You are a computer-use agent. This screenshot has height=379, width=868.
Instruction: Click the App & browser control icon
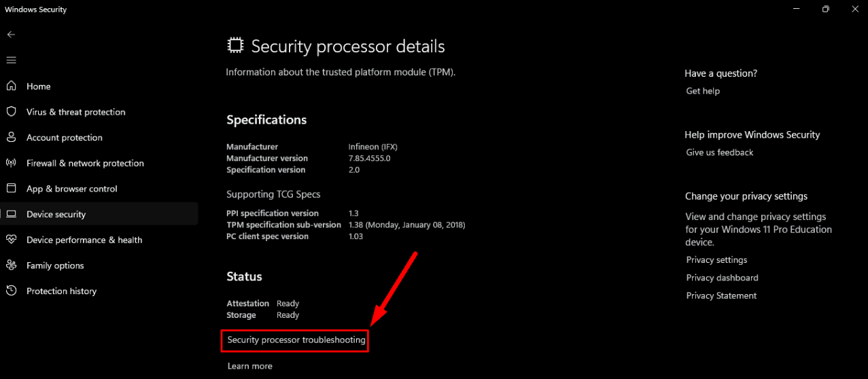point(11,188)
